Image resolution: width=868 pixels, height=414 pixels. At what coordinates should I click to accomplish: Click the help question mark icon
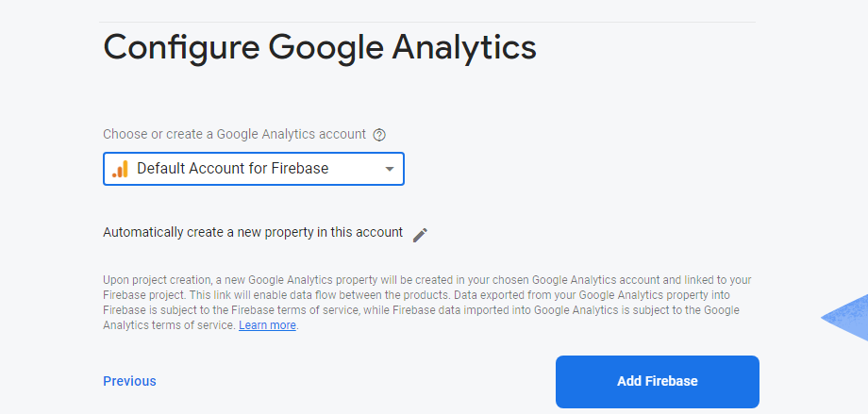(379, 135)
